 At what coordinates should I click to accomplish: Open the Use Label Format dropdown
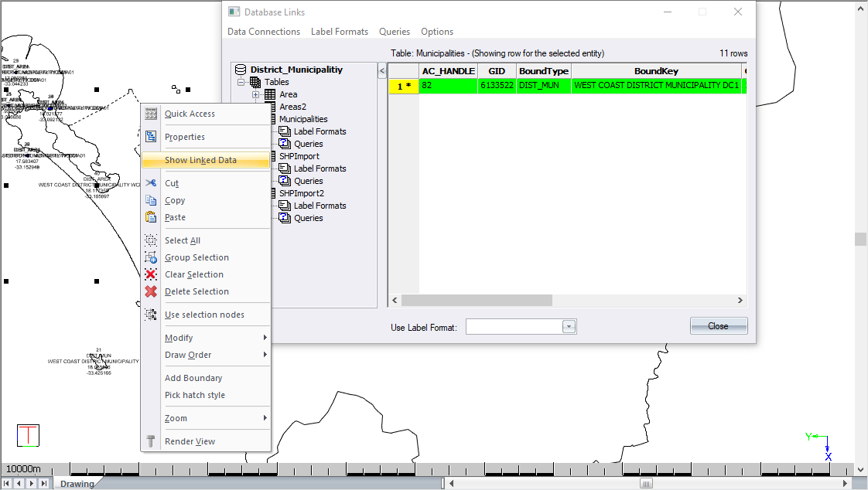[569, 327]
